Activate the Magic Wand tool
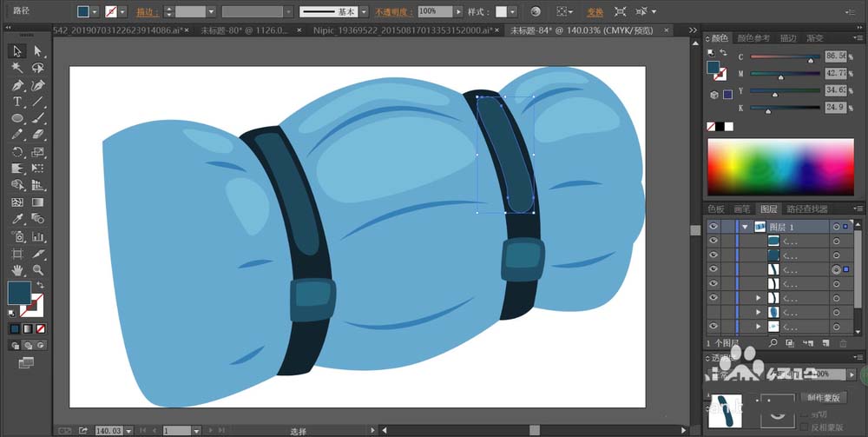868x437 pixels. point(17,68)
